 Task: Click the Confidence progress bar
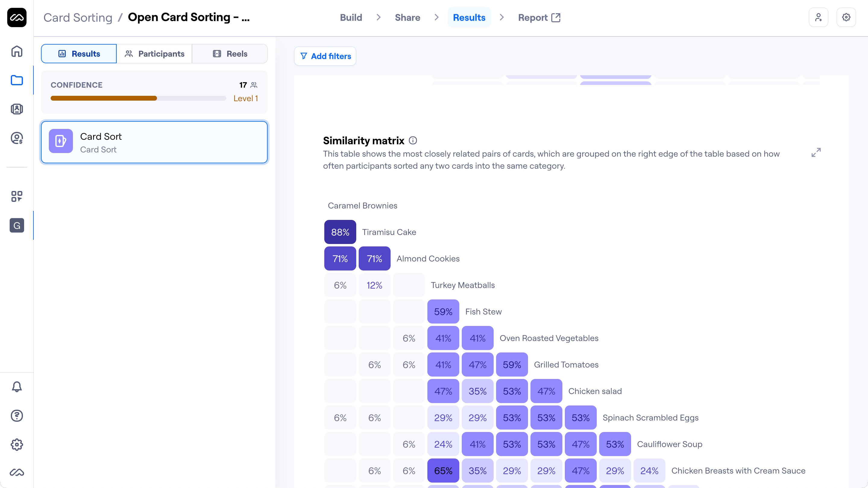click(138, 98)
